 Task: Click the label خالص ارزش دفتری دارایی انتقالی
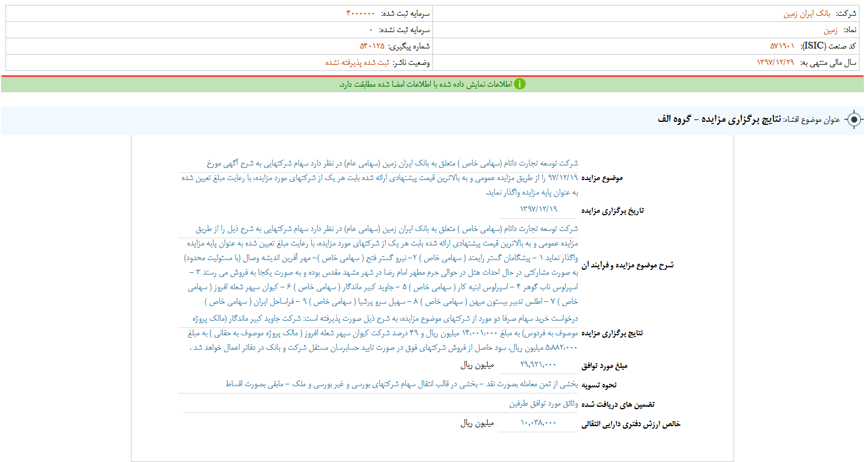coord(631,423)
